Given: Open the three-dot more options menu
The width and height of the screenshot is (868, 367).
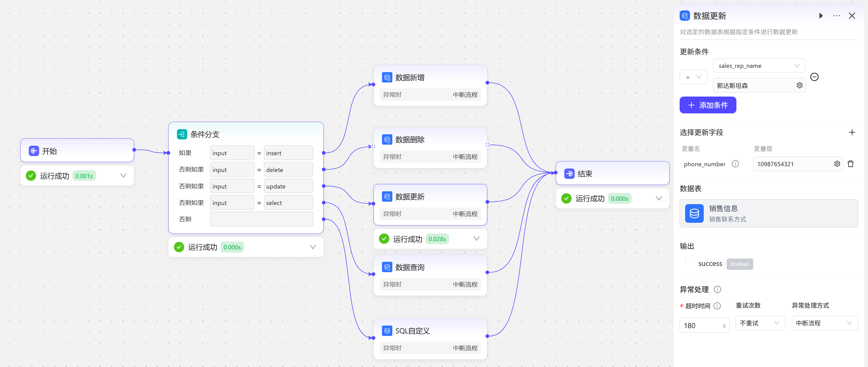Looking at the screenshot, I should pos(836,16).
